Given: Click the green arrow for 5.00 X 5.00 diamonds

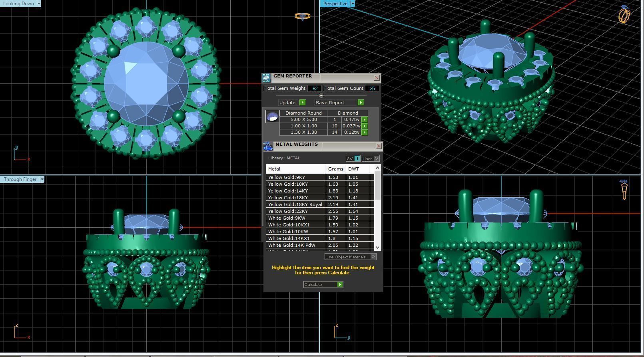Looking at the screenshot, I should click(x=365, y=119).
